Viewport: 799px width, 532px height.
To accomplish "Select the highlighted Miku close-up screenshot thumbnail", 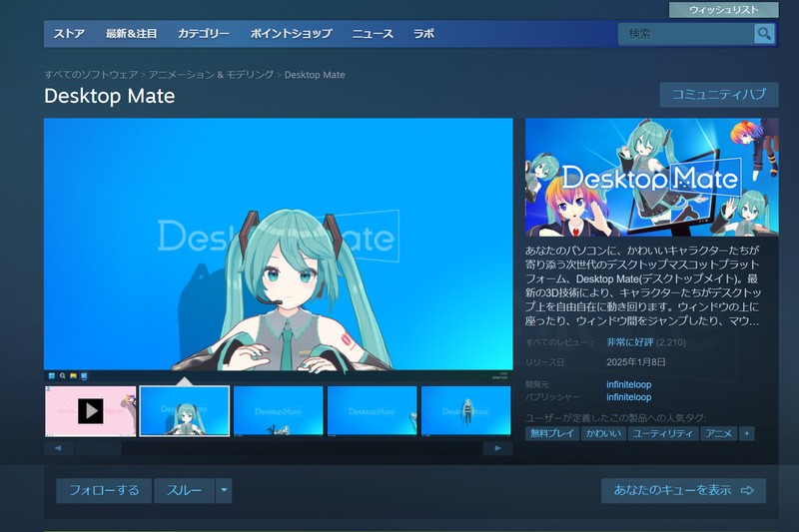I will 185,411.
